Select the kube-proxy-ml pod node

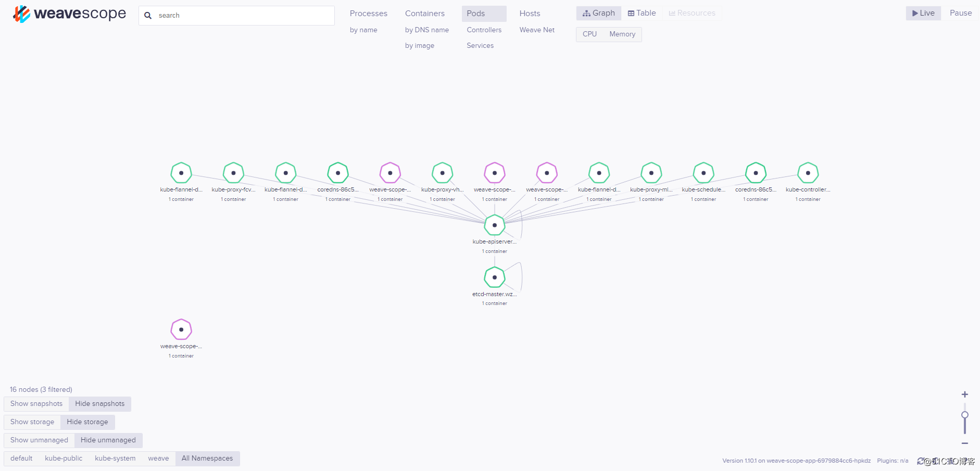click(x=651, y=173)
